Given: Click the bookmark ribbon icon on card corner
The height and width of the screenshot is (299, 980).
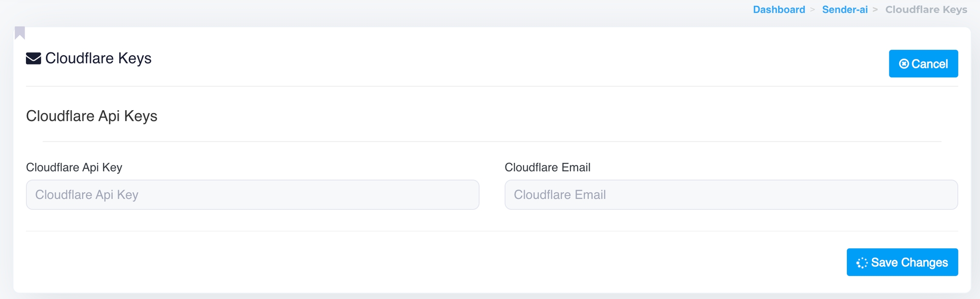Looking at the screenshot, I should (x=20, y=33).
